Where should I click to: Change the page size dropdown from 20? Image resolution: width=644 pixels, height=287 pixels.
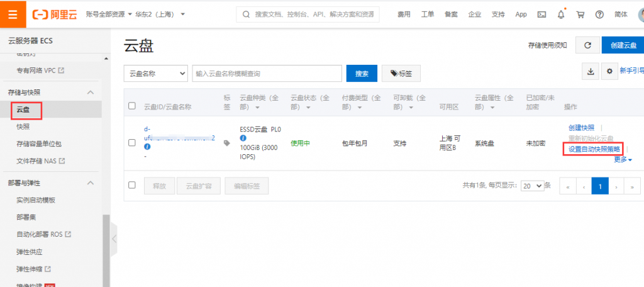pos(531,186)
